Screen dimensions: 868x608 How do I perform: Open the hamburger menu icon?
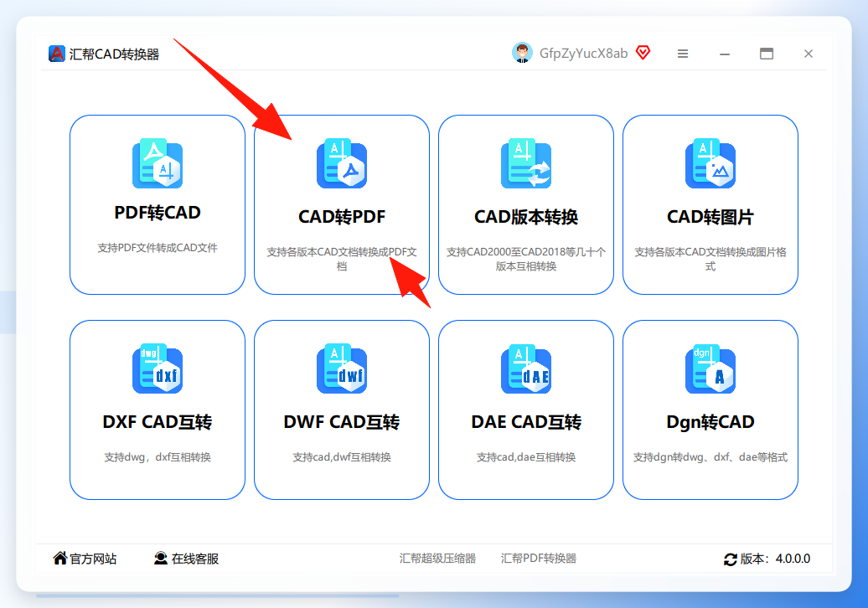pos(683,54)
